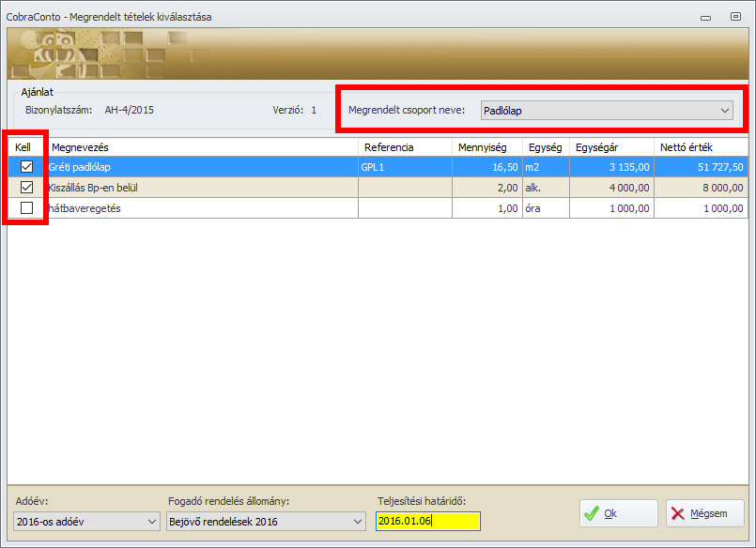Image resolution: width=756 pixels, height=548 pixels.
Task: Uncheck the Kell box for Kiszállás Bp-en belül
Action: coord(26,188)
